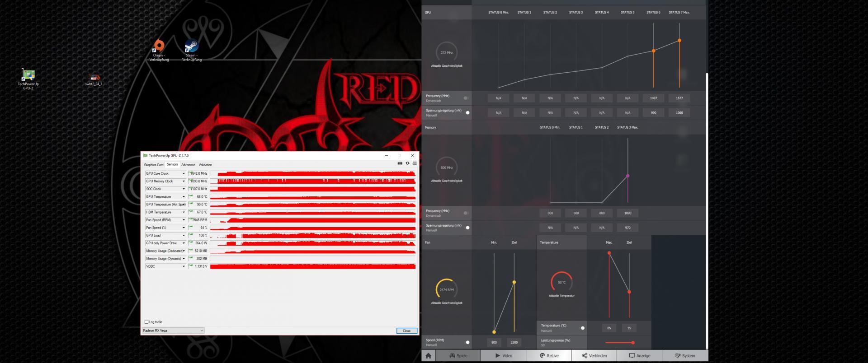
Task: Click the temperature Max red slider handle
Action: (x=609, y=253)
